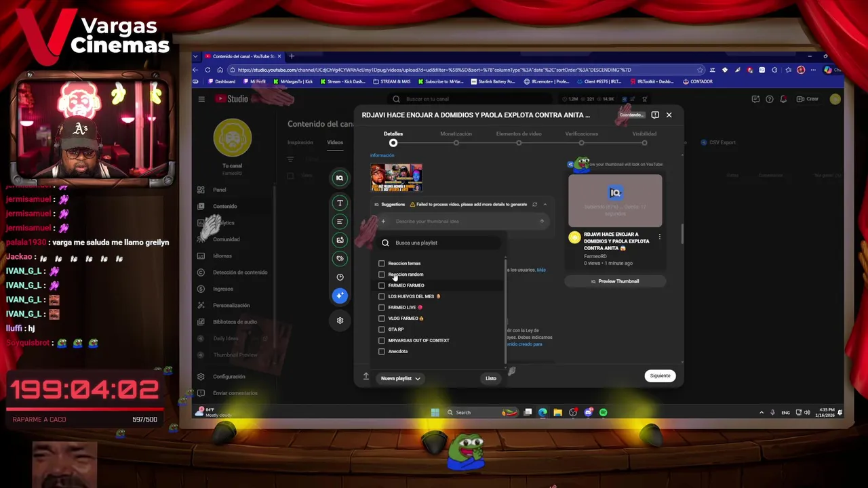Open the STREAM & MAS bookmarks folder
Viewport: 868px width, 488px height.
[392, 81]
